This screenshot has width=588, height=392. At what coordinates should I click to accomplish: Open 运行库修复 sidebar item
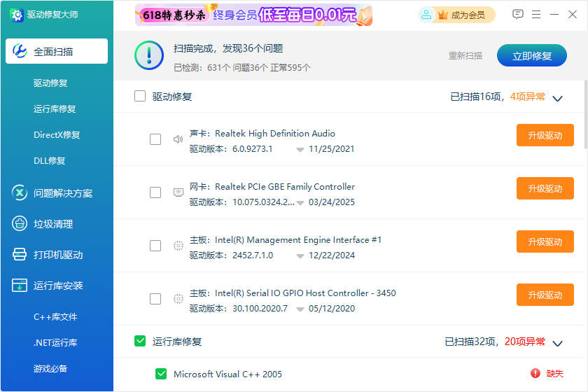tap(55, 108)
